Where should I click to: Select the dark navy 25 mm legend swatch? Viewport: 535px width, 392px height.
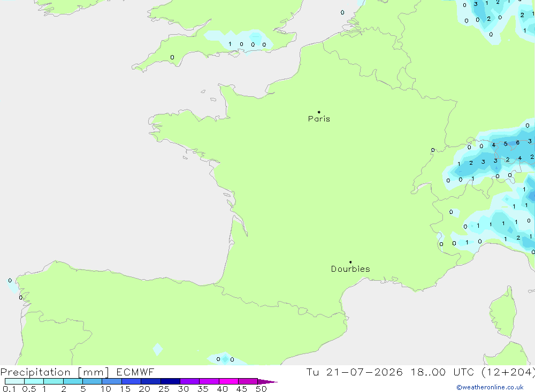coord(170,381)
